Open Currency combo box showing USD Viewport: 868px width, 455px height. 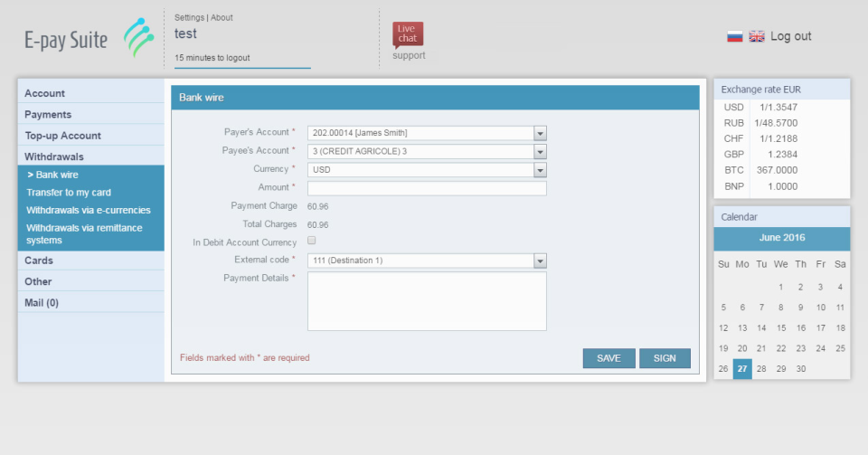427,170
